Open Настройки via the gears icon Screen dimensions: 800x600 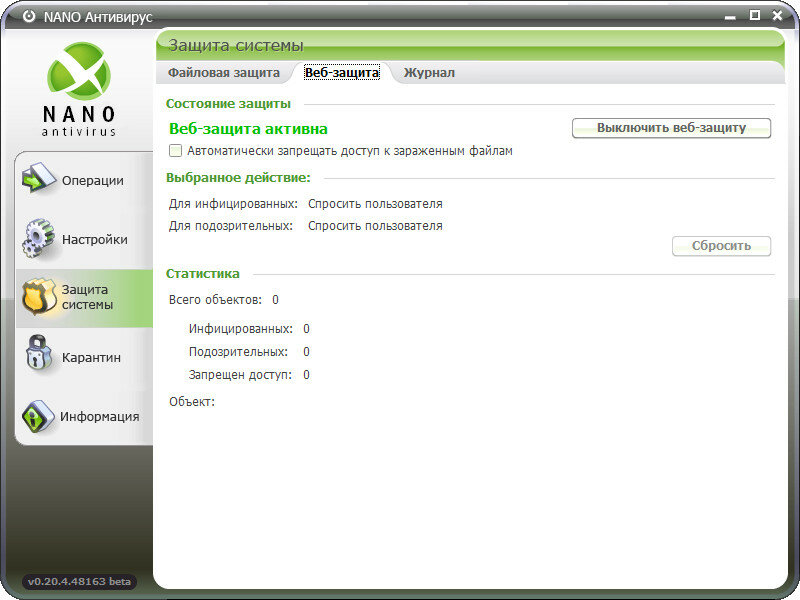click(x=38, y=239)
